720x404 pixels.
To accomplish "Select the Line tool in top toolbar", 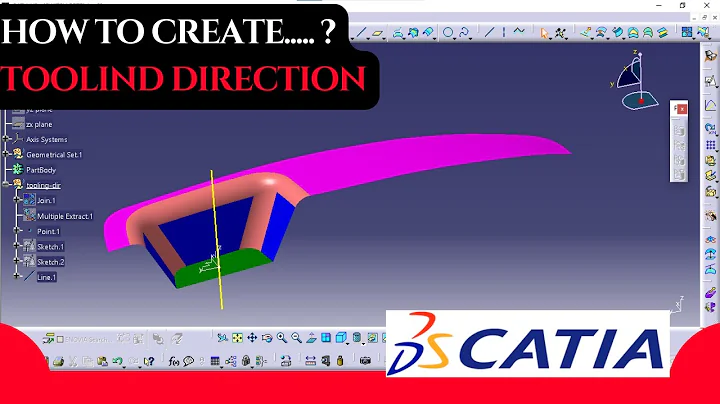I will point(360,33).
